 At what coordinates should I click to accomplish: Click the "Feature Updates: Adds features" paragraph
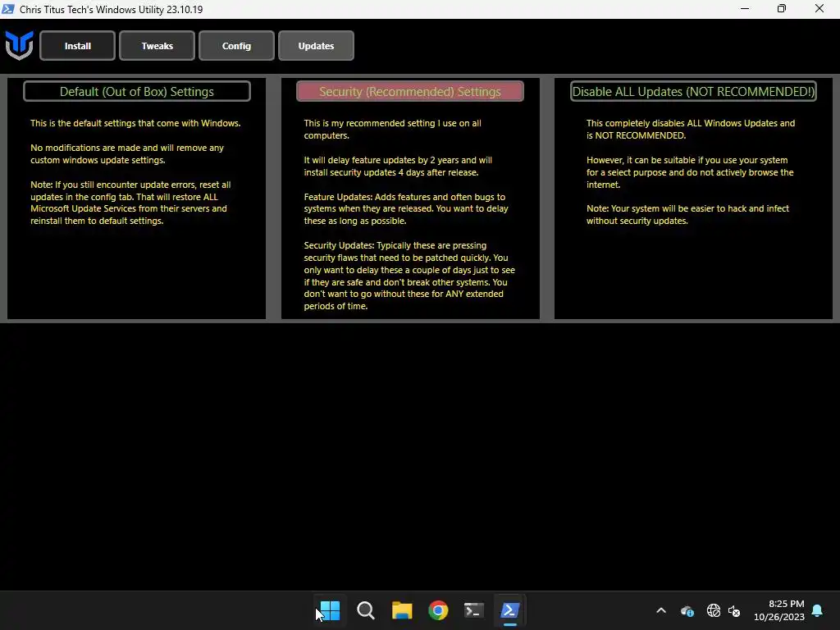tap(406, 209)
